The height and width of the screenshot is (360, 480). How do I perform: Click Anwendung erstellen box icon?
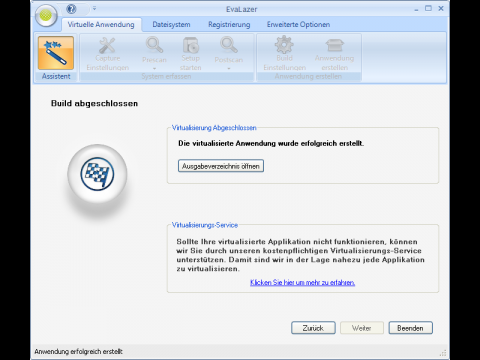(x=334, y=45)
